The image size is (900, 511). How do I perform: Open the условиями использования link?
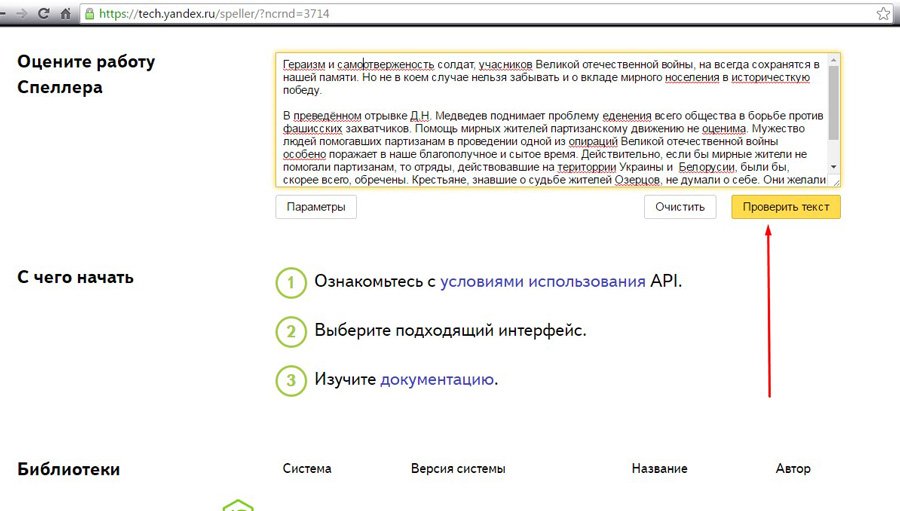(542, 282)
